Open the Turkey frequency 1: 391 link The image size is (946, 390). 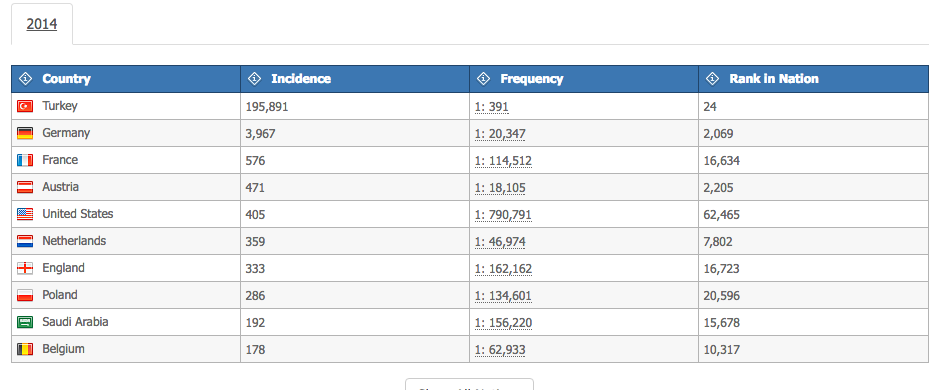pos(492,107)
